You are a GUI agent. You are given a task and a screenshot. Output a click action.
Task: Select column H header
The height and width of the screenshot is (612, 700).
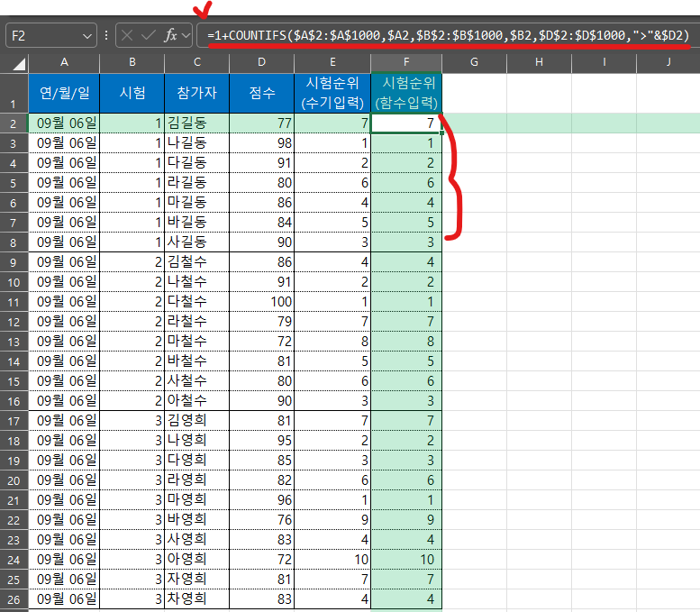539,62
